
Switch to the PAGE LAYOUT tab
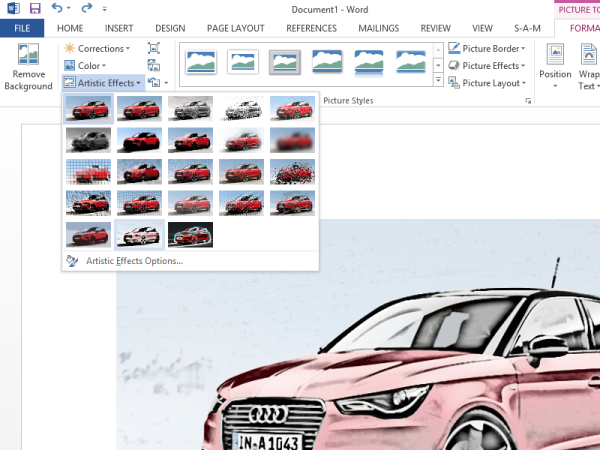(236, 28)
